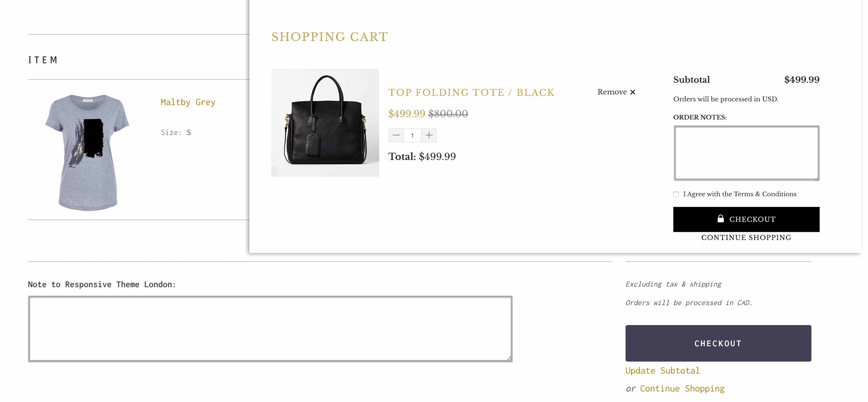Click the resize handle of the large note textarea
The image size is (868, 402).
click(x=509, y=358)
